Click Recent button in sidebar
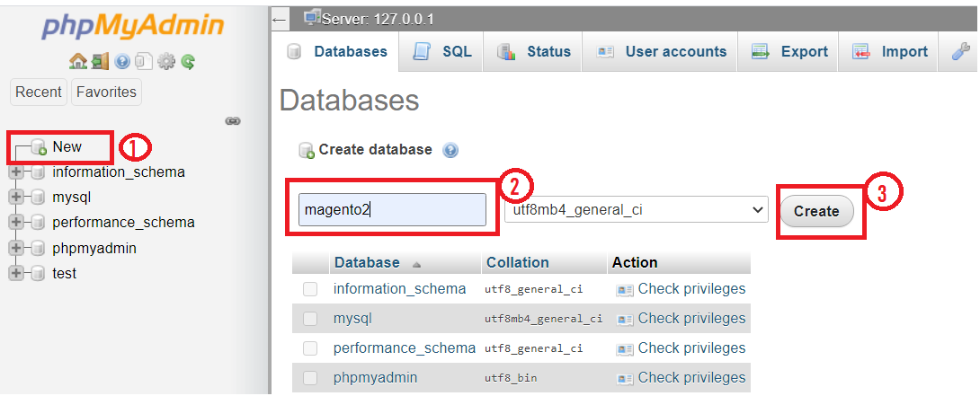The height and width of the screenshot is (396, 980). (x=39, y=92)
